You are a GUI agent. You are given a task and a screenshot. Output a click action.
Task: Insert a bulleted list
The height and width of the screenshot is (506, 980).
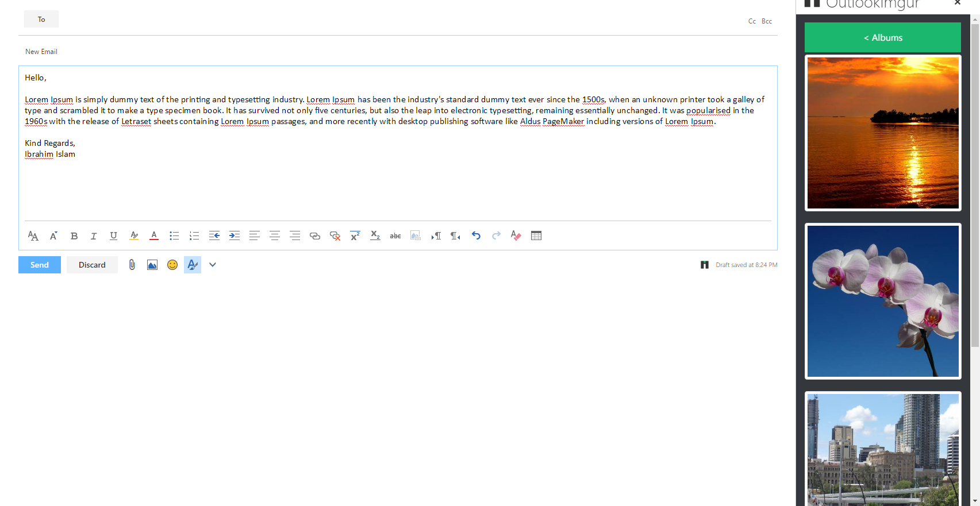174,235
